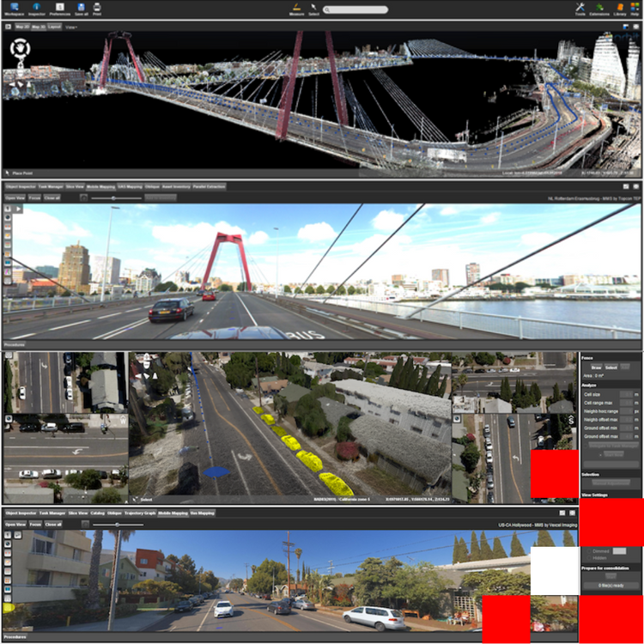The height and width of the screenshot is (644, 644).
Task: Open the Trajectory Graph tab
Action: point(138,513)
